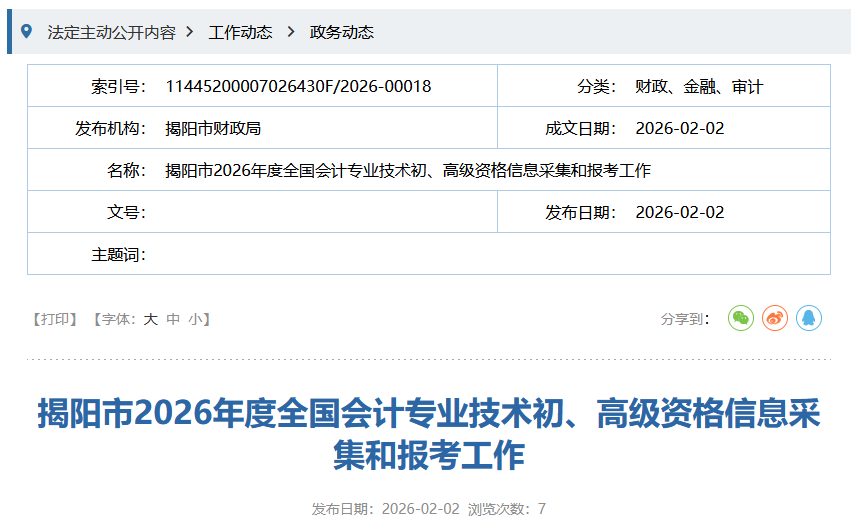862x529 pixels.
Task: Click the 打印 print link
Action: (55, 319)
